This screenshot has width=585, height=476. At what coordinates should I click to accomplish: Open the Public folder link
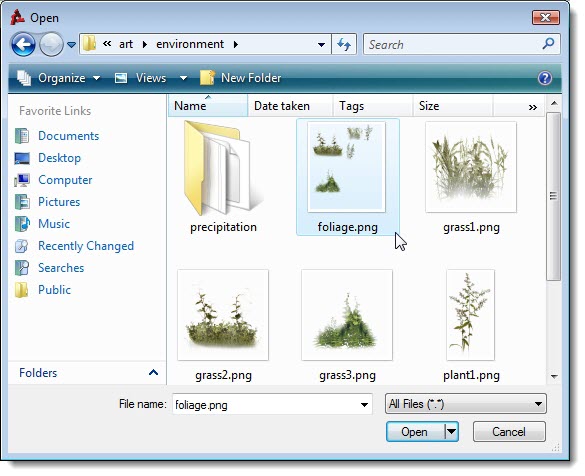coord(54,290)
